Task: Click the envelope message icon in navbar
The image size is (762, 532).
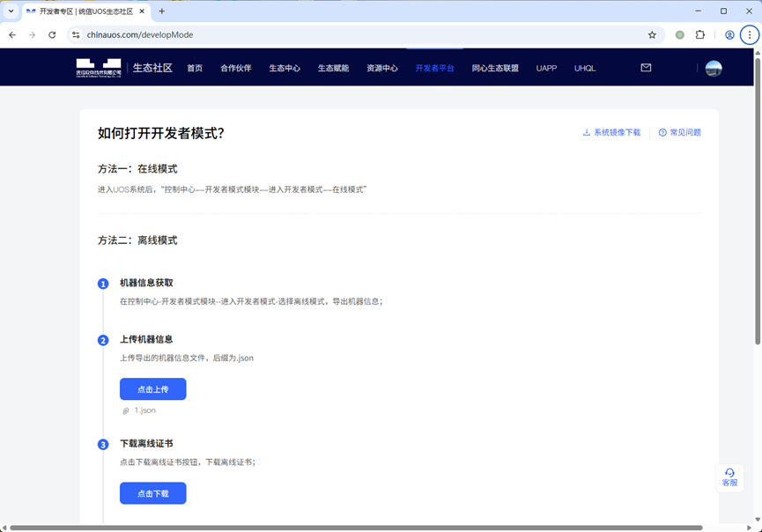Action: click(646, 67)
